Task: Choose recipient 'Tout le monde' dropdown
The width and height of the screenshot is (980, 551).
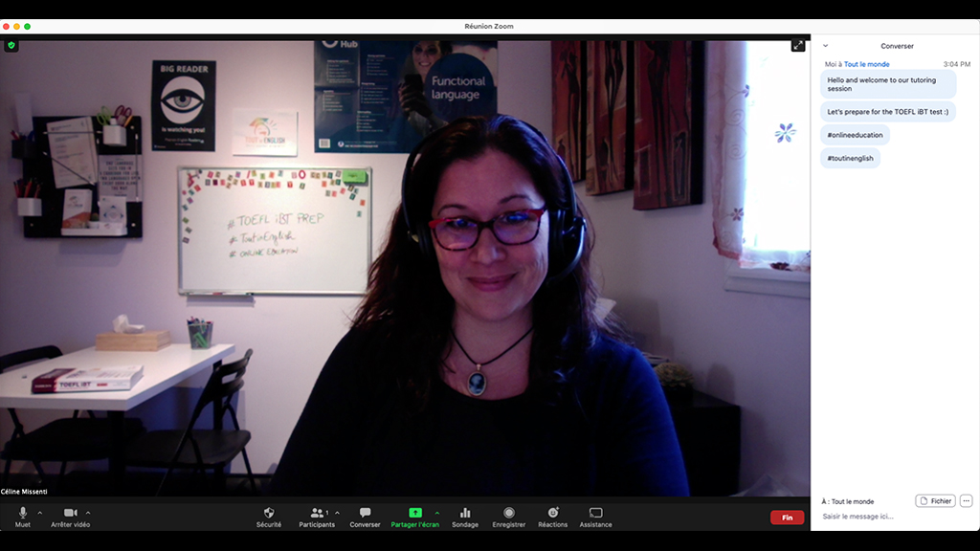Action: point(852,501)
